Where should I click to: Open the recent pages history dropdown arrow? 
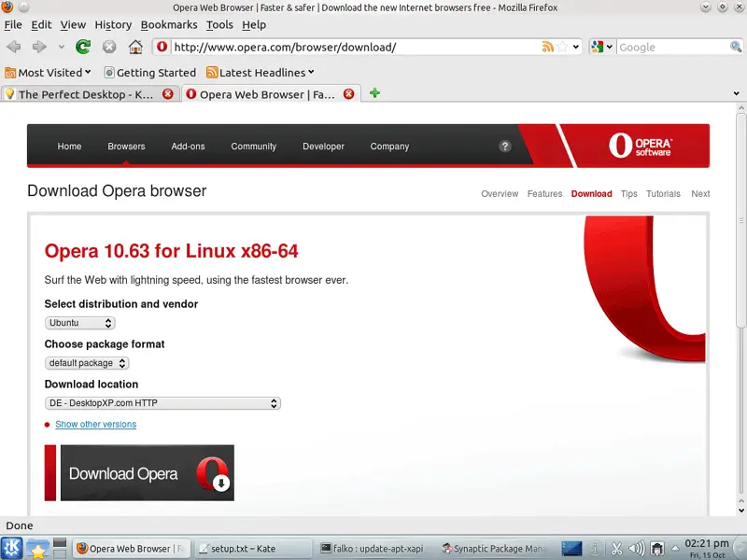click(x=62, y=47)
